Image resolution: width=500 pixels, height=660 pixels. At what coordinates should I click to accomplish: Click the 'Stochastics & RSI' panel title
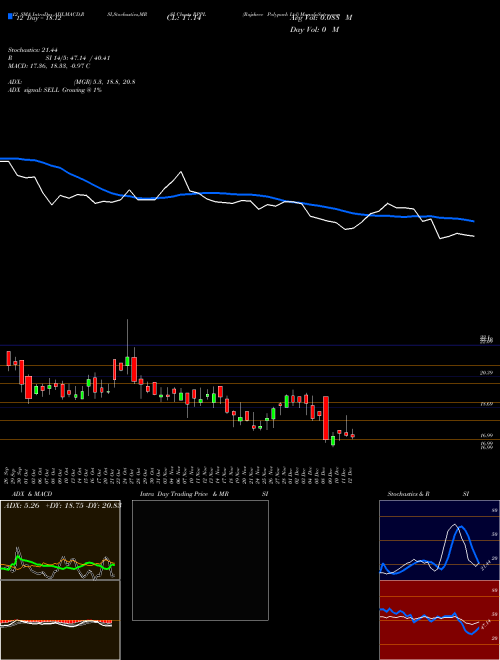coord(428,494)
